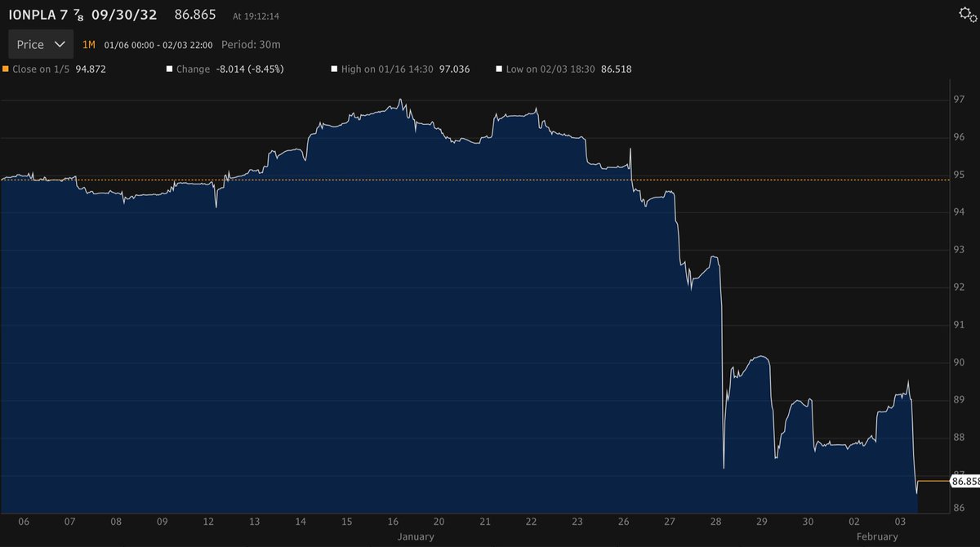Click the 22 date axis label
Image resolution: width=980 pixels, height=547 pixels.
click(532, 522)
